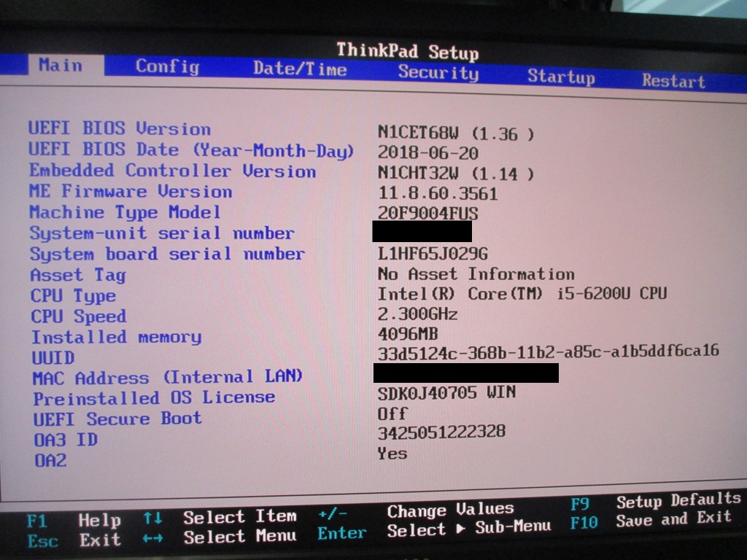
Task: Click the board serial value L1HF65J029G
Action: (x=433, y=254)
